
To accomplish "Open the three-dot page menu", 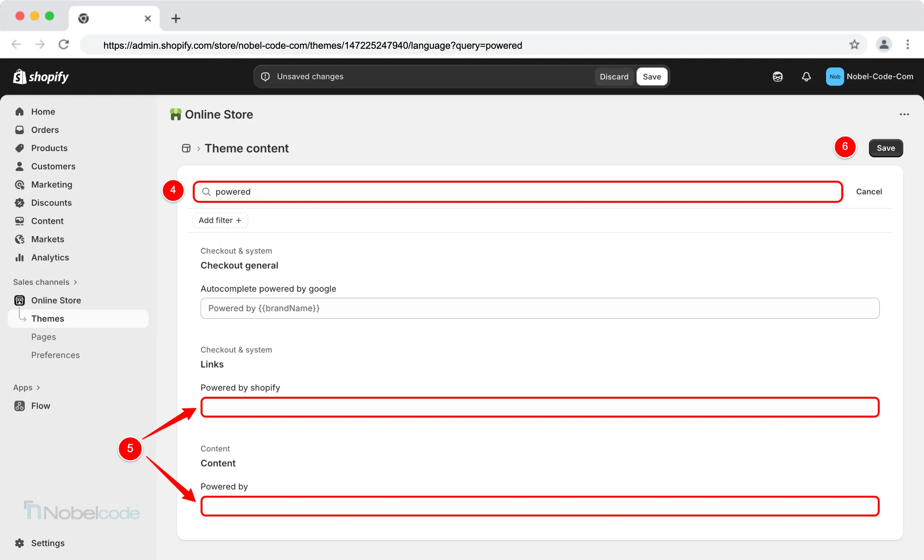I will pyautogui.click(x=904, y=114).
